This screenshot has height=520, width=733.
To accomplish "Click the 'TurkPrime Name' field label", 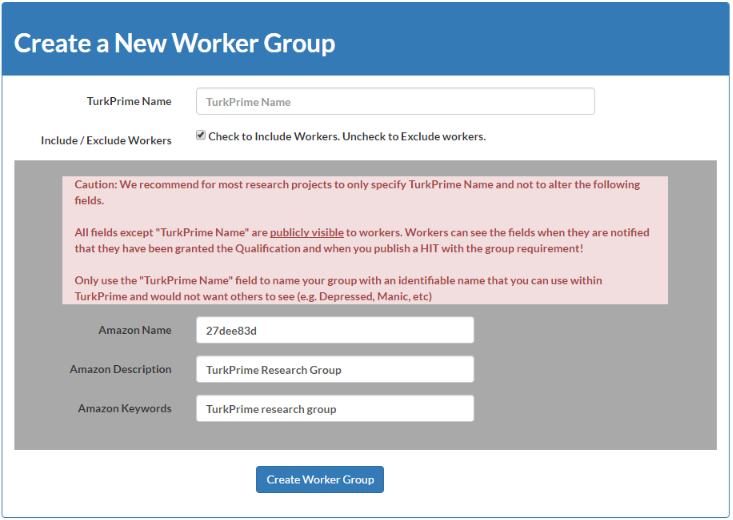I will pos(129,101).
